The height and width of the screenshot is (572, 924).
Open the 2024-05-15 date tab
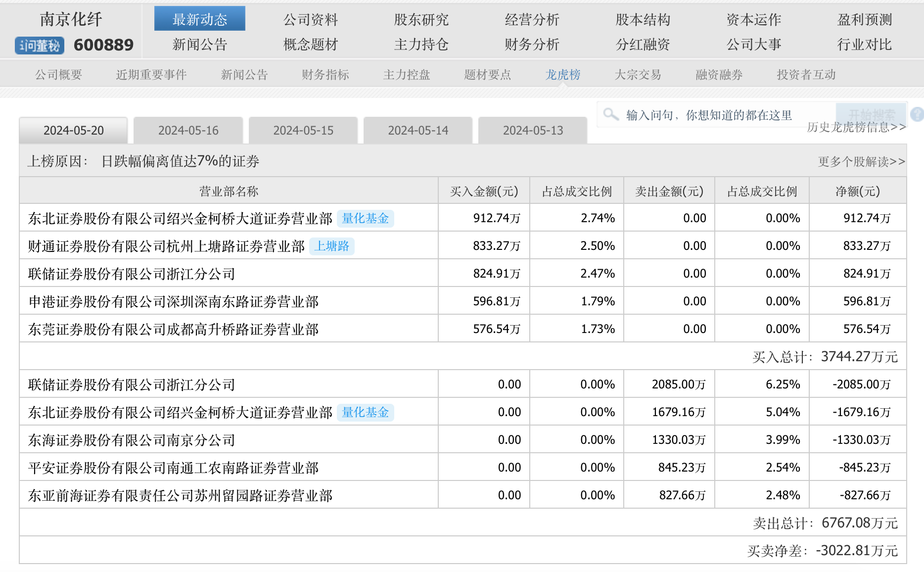(303, 131)
